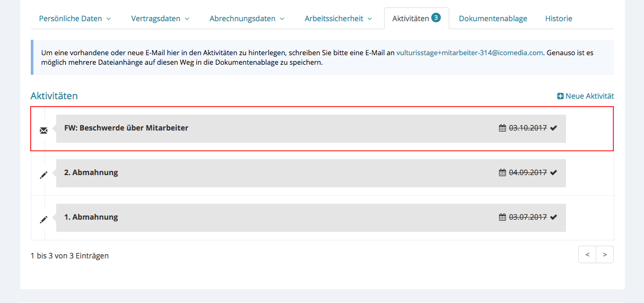
Task: Open the Historie tab
Action: coord(559,19)
